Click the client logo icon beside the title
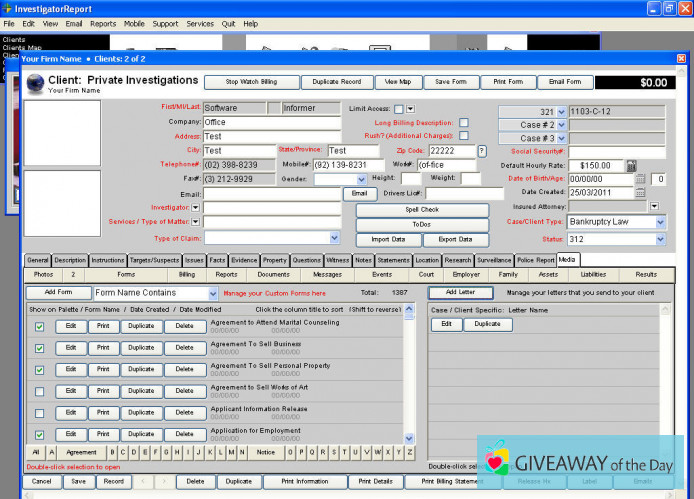694x499 pixels. coord(35,82)
